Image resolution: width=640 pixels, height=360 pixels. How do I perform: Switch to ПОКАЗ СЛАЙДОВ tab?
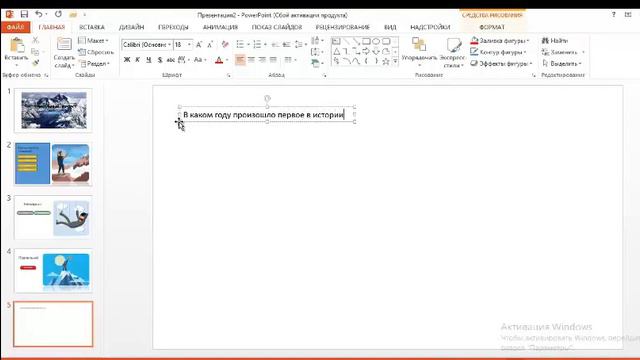coord(277,27)
